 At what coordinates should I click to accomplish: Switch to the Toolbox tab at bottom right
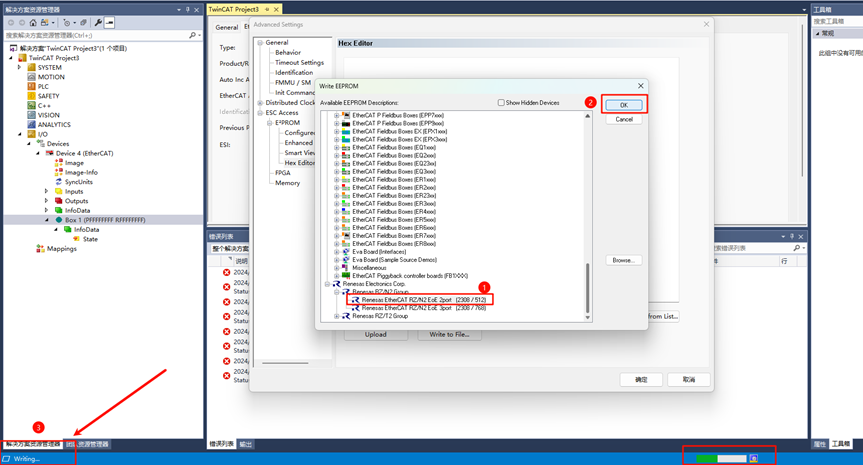pyautogui.click(x=840, y=444)
